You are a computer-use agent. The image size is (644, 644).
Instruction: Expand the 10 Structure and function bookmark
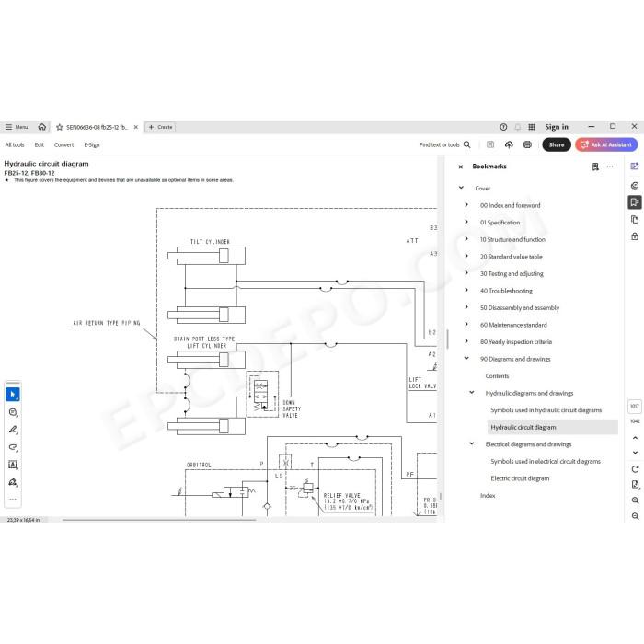pyautogui.click(x=466, y=238)
